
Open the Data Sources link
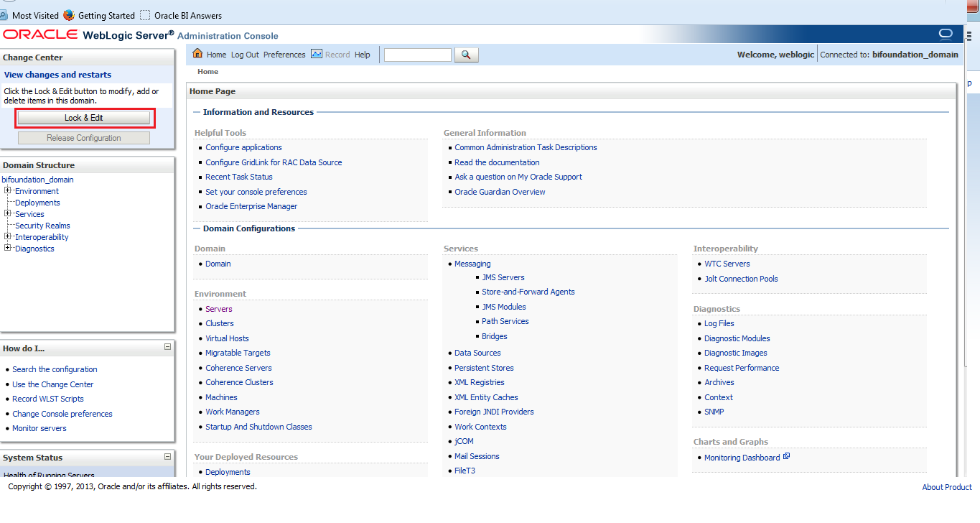coord(477,353)
